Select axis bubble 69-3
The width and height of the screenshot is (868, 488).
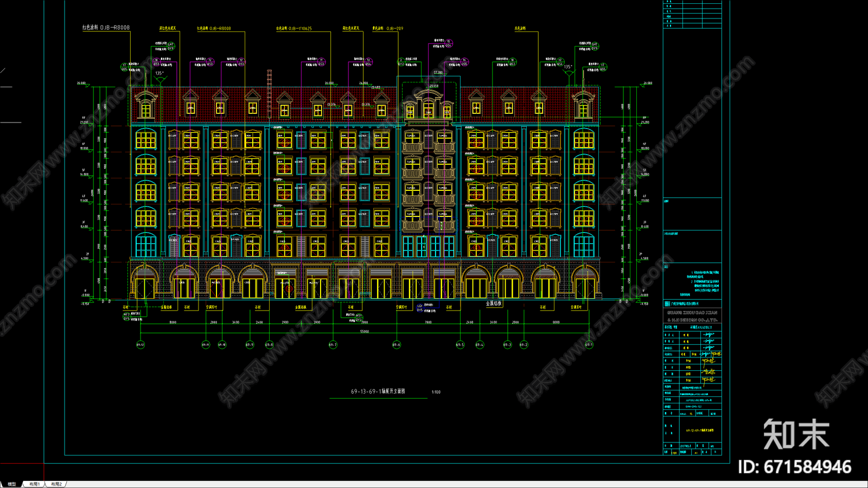tap(507, 345)
